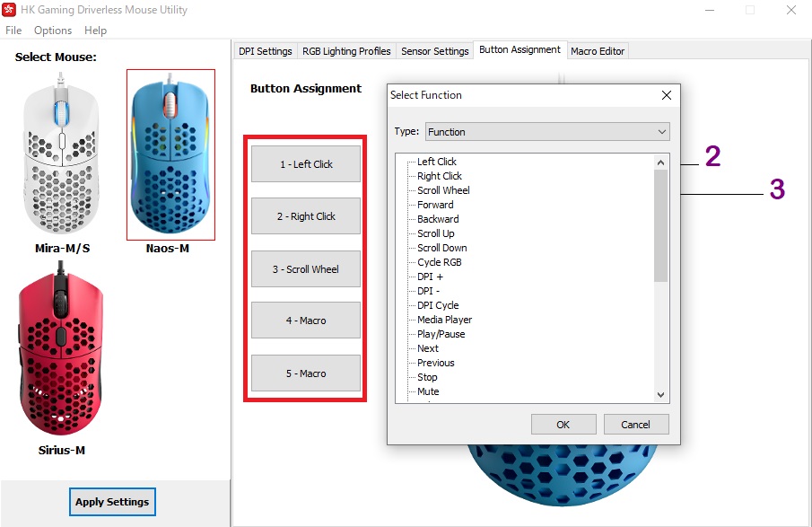The height and width of the screenshot is (527, 812).
Task: Click the 1 - Left Click button
Action: pyautogui.click(x=306, y=163)
